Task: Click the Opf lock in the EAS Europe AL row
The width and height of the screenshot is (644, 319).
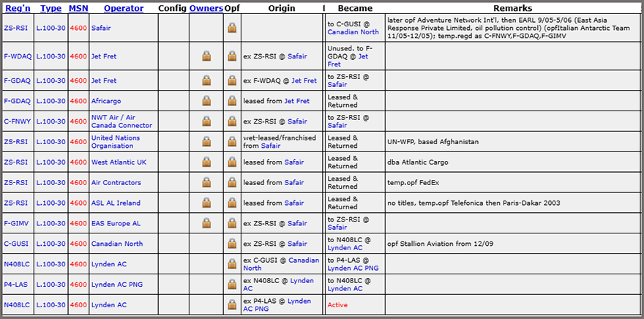Action: pos(232,223)
